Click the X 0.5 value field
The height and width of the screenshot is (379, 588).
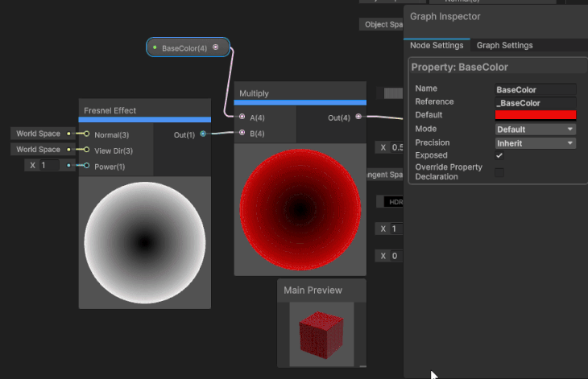[397, 147]
